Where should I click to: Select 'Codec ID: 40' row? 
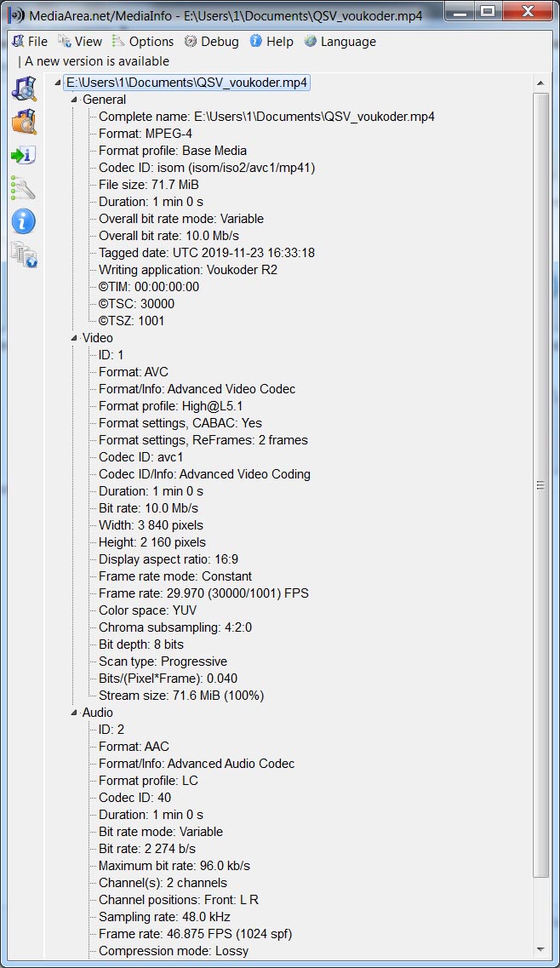point(135,798)
